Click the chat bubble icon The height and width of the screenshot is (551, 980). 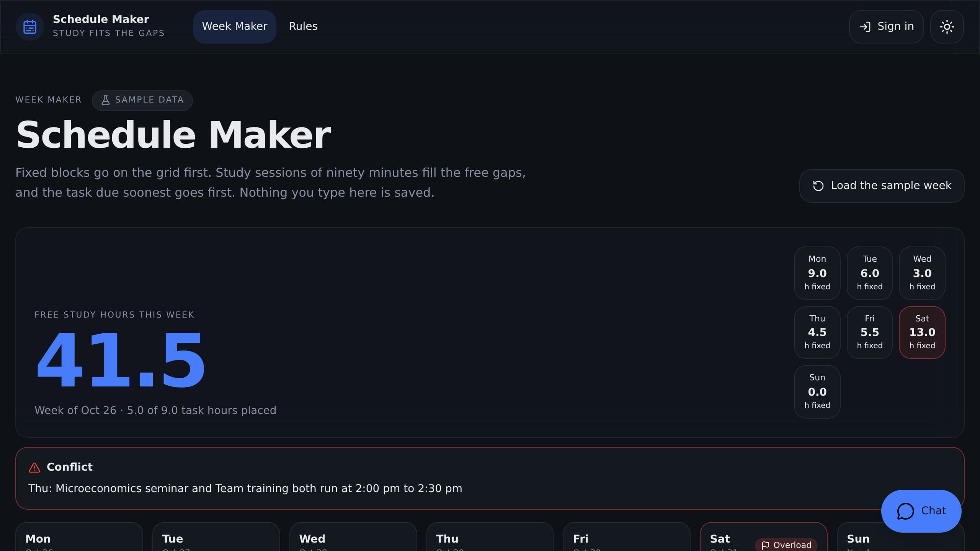905,511
